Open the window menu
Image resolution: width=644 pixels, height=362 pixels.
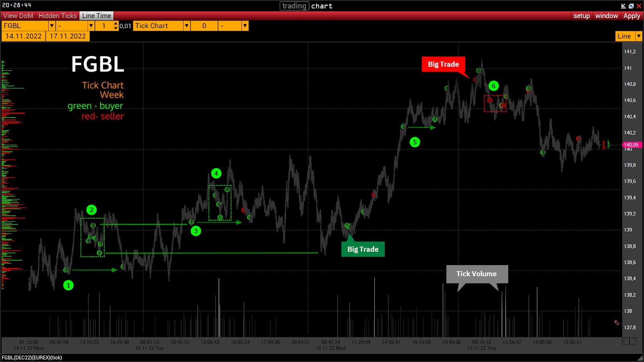point(607,16)
